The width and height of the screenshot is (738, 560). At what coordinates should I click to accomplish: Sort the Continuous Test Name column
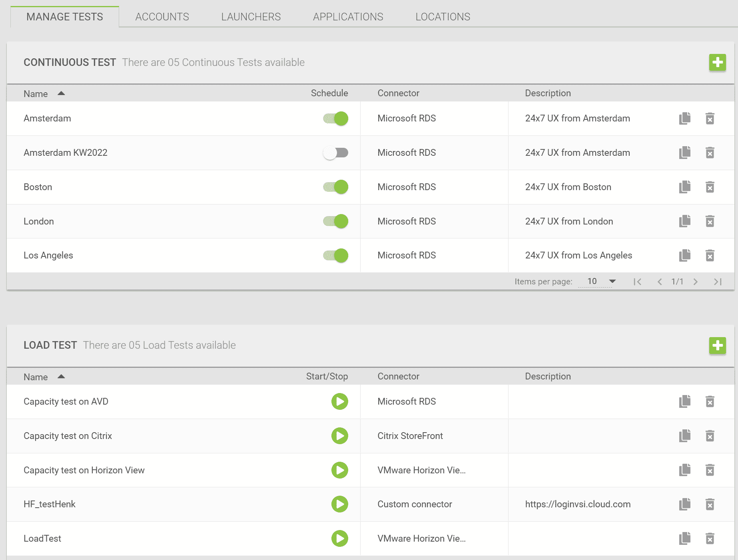[44, 93]
